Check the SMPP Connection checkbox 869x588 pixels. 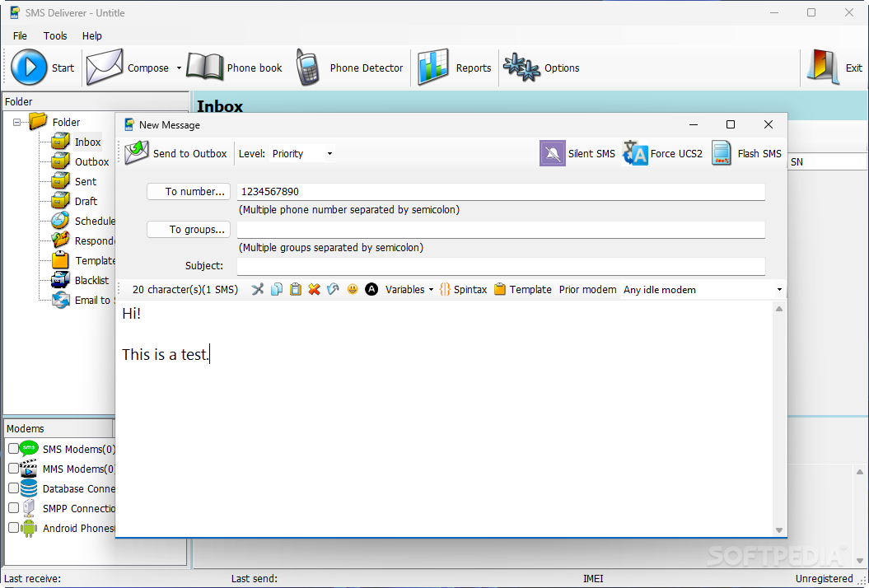14,507
